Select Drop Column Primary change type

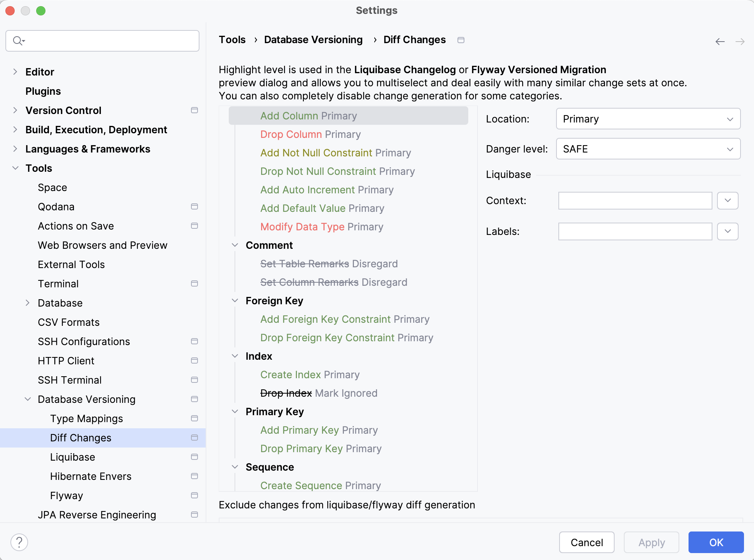310,134
